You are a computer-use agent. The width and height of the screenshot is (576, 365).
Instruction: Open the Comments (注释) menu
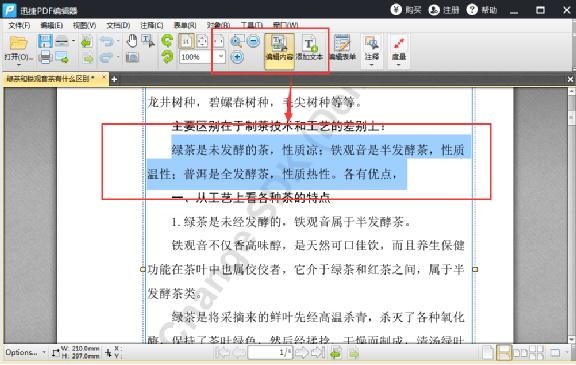(152, 25)
